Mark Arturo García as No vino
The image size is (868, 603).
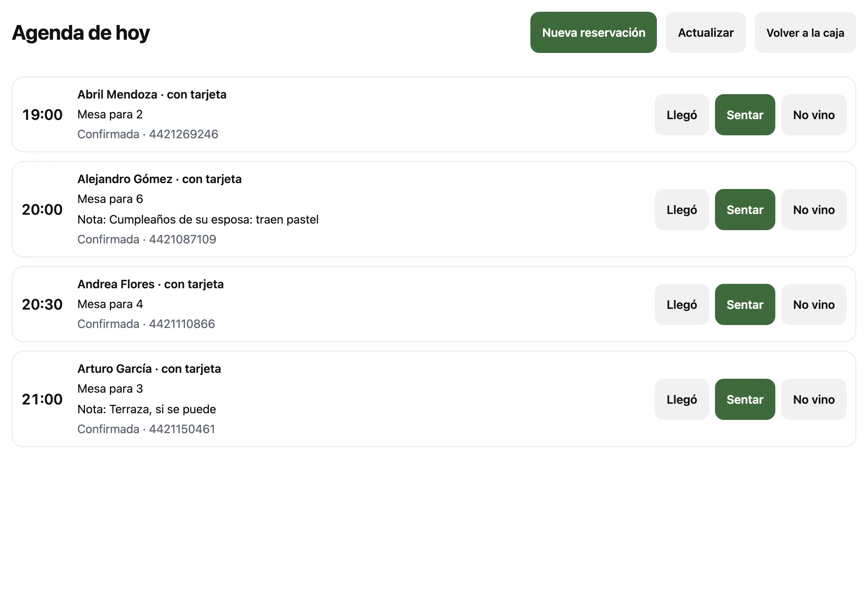[x=814, y=399]
